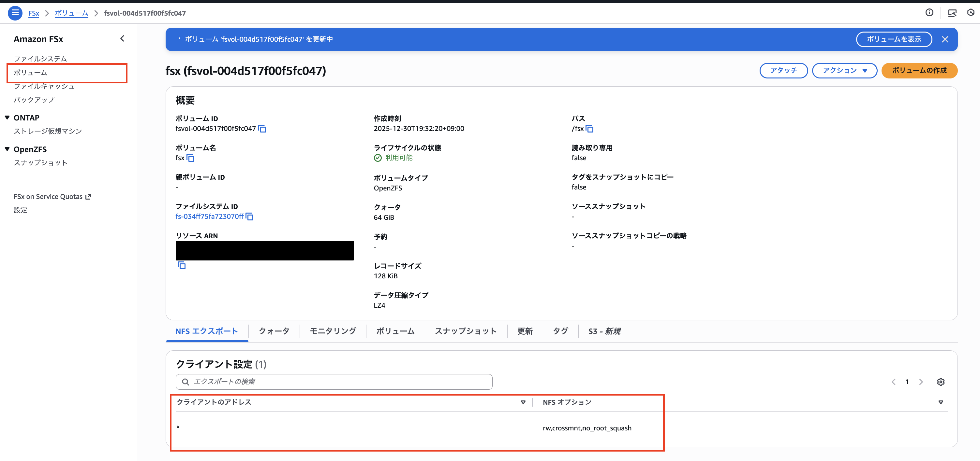This screenshot has width=980, height=461.
Task: Copy the resource ARN
Action: pyautogui.click(x=182, y=265)
